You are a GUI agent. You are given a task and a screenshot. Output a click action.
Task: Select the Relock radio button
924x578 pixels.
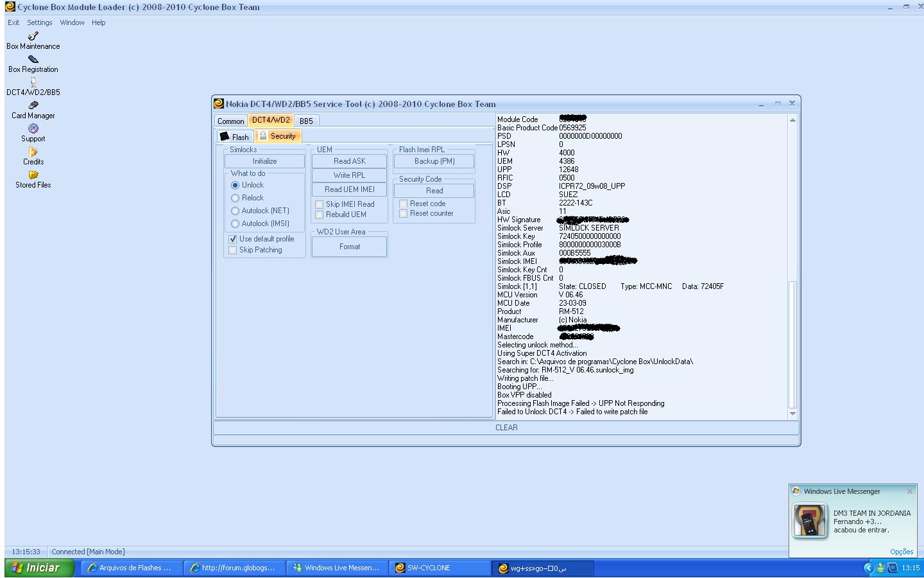click(235, 198)
